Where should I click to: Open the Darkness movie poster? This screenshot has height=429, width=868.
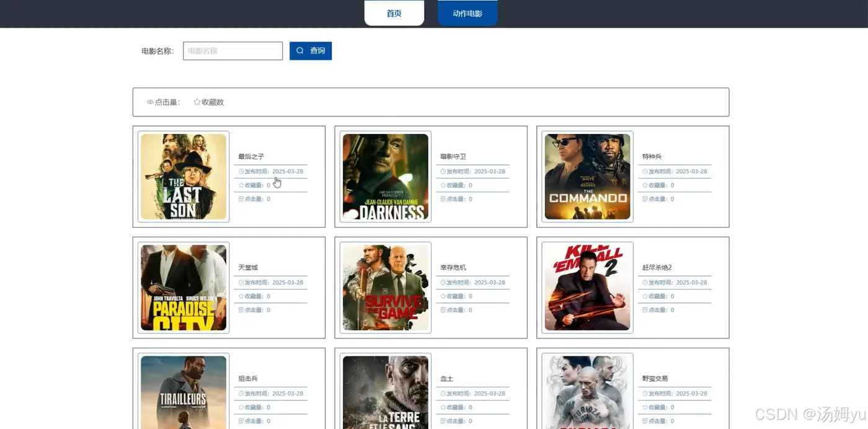tap(386, 177)
